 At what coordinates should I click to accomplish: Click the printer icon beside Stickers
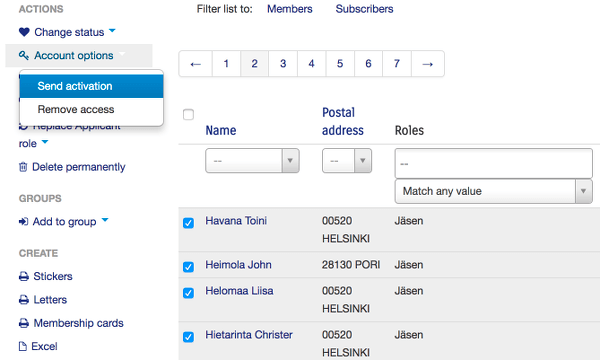pos(24,276)
